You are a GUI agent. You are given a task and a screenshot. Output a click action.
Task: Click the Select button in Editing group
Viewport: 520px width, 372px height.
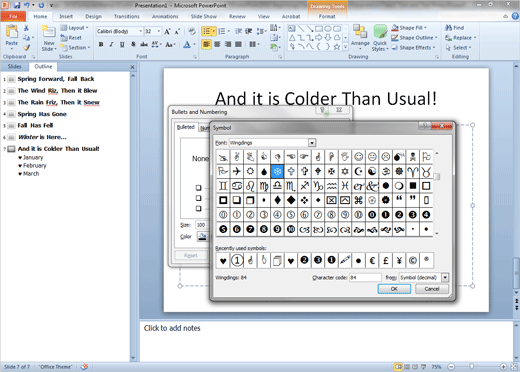tap(458, 48)
